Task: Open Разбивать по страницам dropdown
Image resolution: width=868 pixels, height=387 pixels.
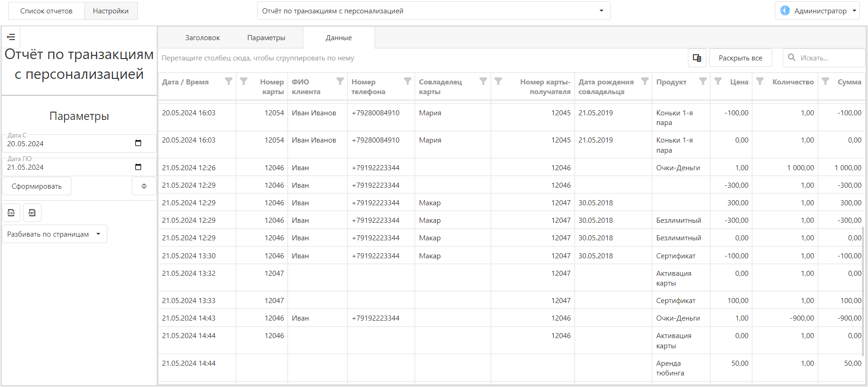Action: point(55,234)
